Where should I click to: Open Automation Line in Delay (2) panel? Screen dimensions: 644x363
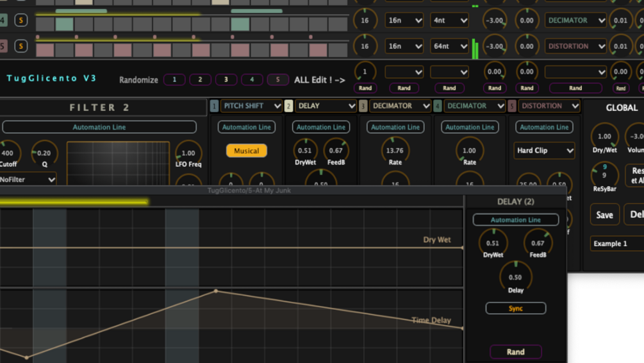pyautogui.click(x=515, y=220)
